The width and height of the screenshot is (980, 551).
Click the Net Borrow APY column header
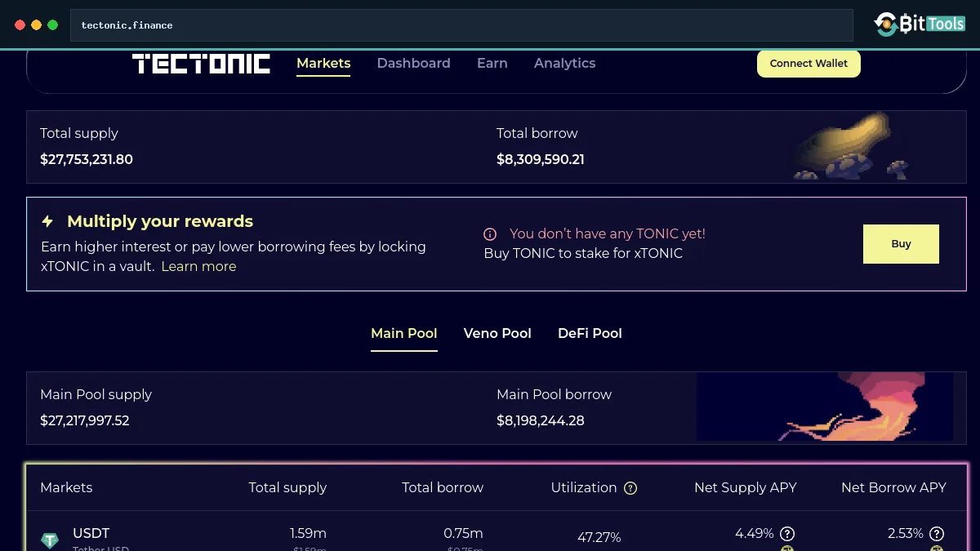[x=893, y=487]
